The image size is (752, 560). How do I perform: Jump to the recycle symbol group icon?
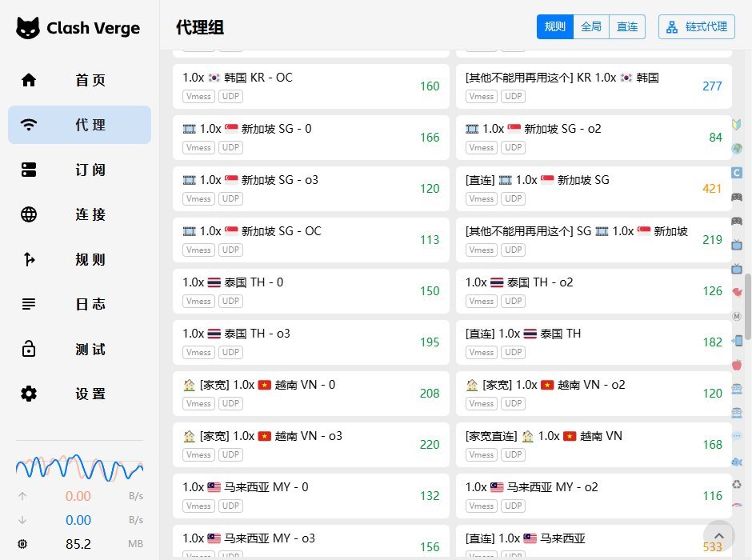coord(737,484)
